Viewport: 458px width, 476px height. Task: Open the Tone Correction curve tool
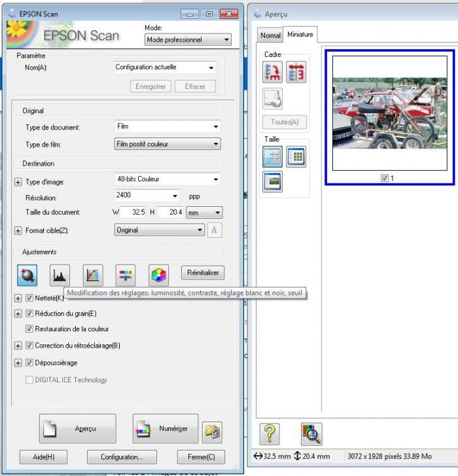point(93,275)
